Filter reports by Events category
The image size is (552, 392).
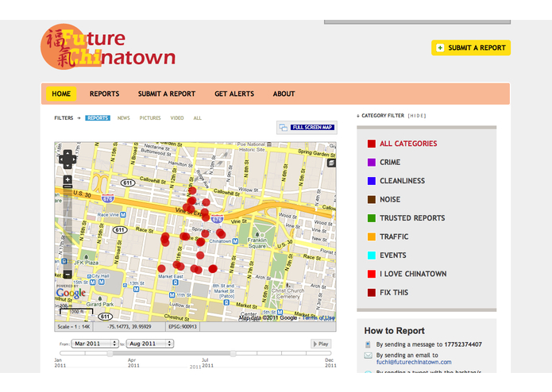pos(393,256)
